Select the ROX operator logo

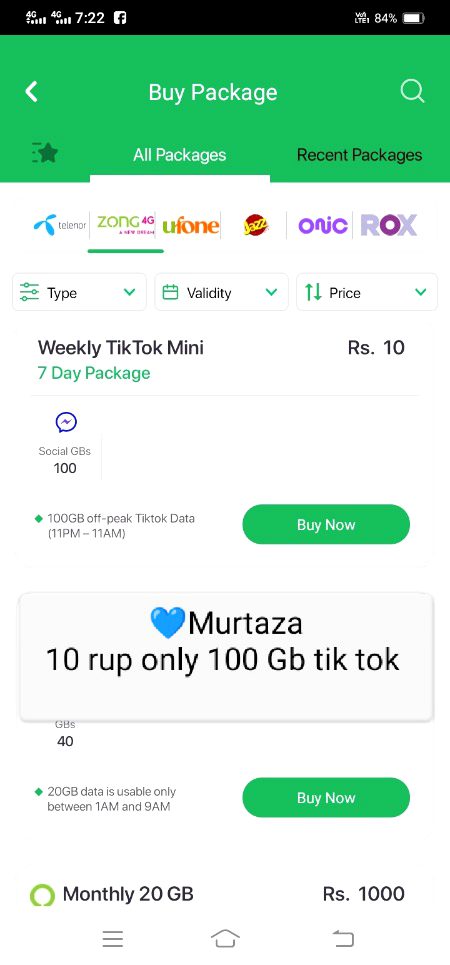[x=388, y=225]
